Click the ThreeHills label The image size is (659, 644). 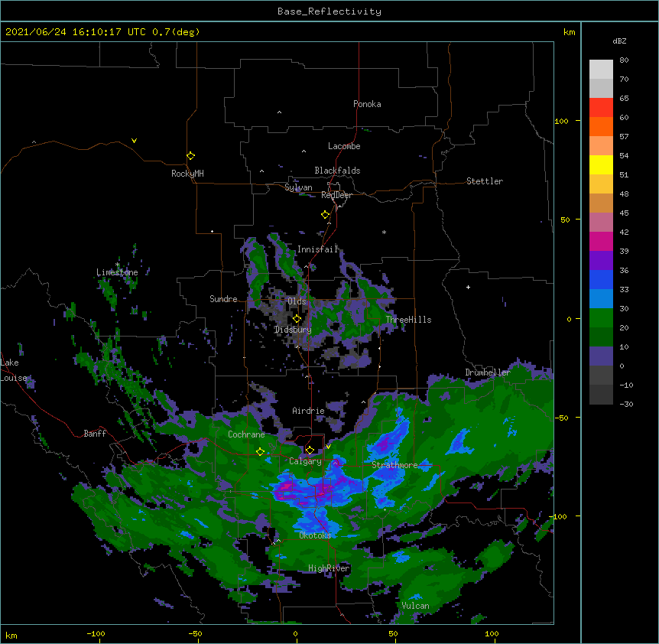tap(408, 320)
